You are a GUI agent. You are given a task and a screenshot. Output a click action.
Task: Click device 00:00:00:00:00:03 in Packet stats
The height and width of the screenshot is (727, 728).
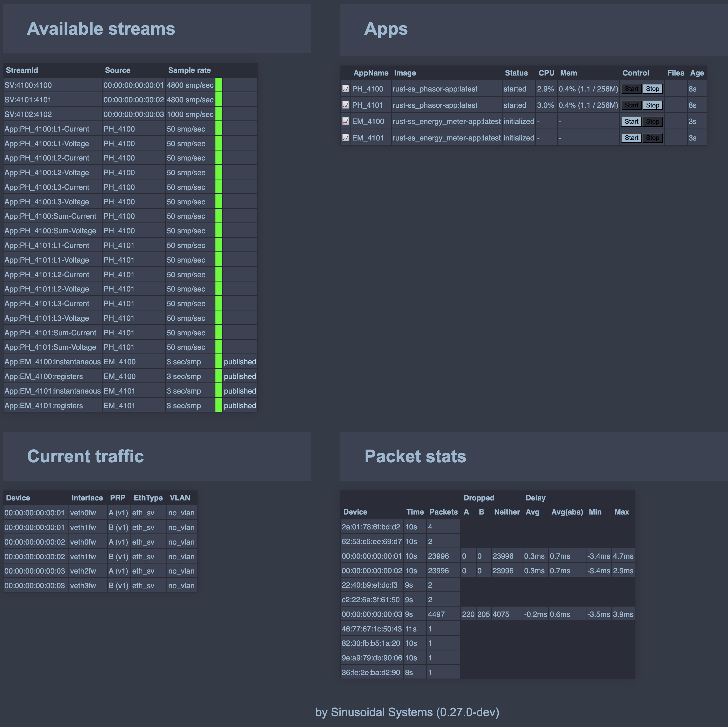pos(372,614)
